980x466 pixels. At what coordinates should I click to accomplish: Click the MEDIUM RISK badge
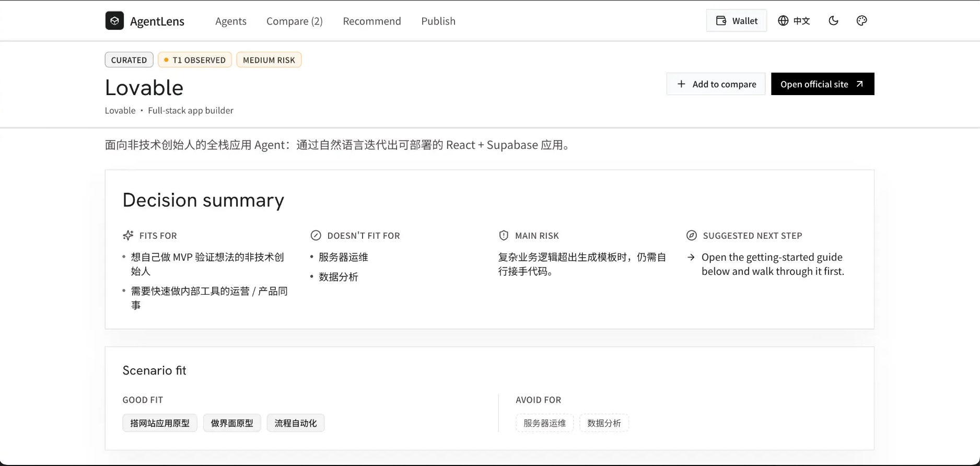[269, 60]
